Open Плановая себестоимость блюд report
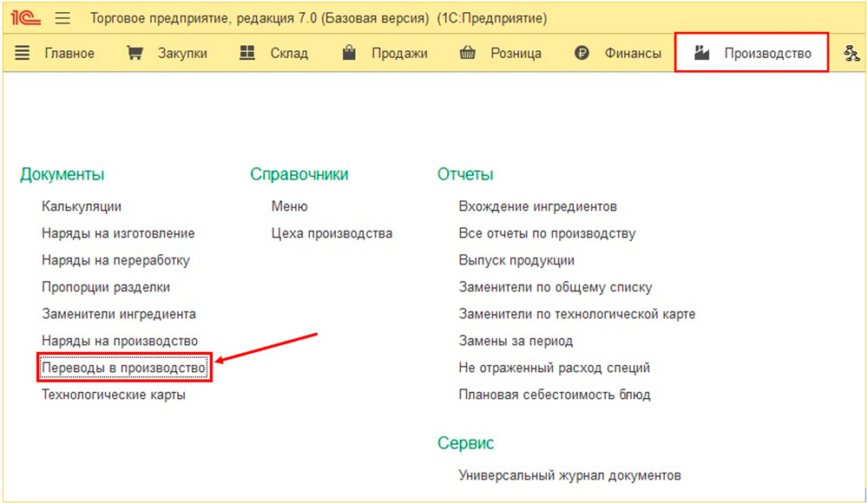The width and height of the screenshot is (868, 503). pos(554,395)
